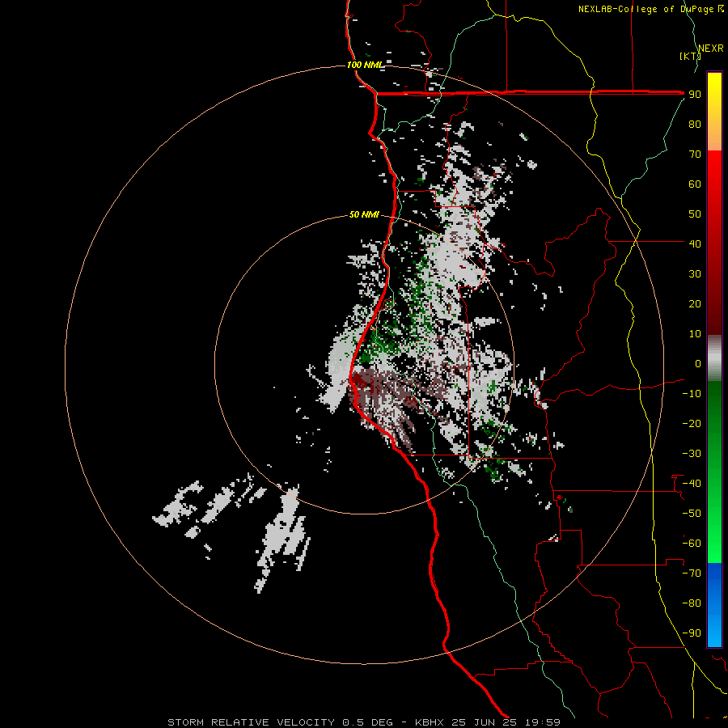
Task: Select the 100 NMI range ring label
Action: [x=365, y=65]
